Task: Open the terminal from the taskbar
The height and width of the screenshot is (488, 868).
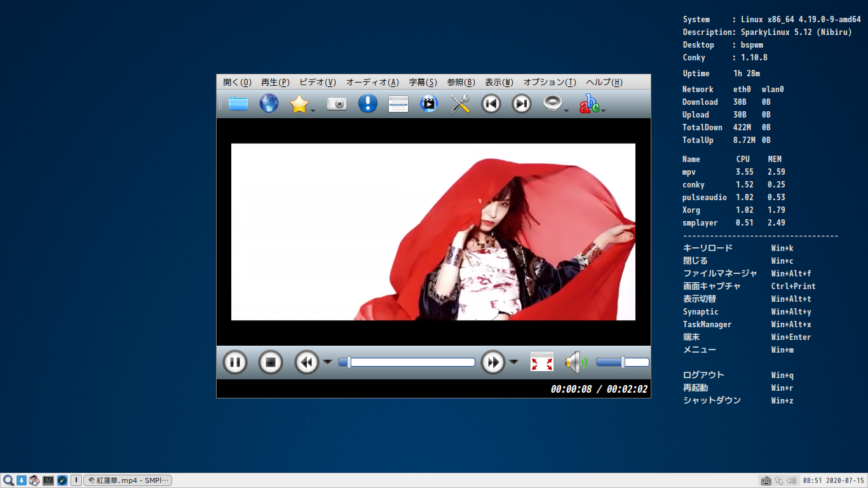Action: coord(48,480)
